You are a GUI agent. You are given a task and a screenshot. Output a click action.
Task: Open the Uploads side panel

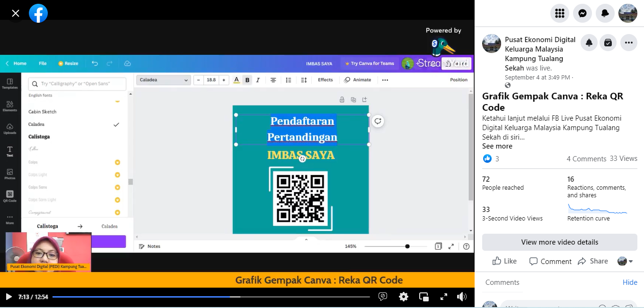click(10, 129)
